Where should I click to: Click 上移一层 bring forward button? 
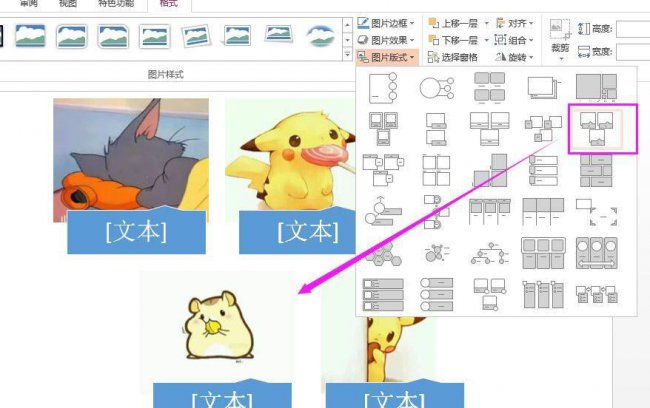tap(453, 23)
